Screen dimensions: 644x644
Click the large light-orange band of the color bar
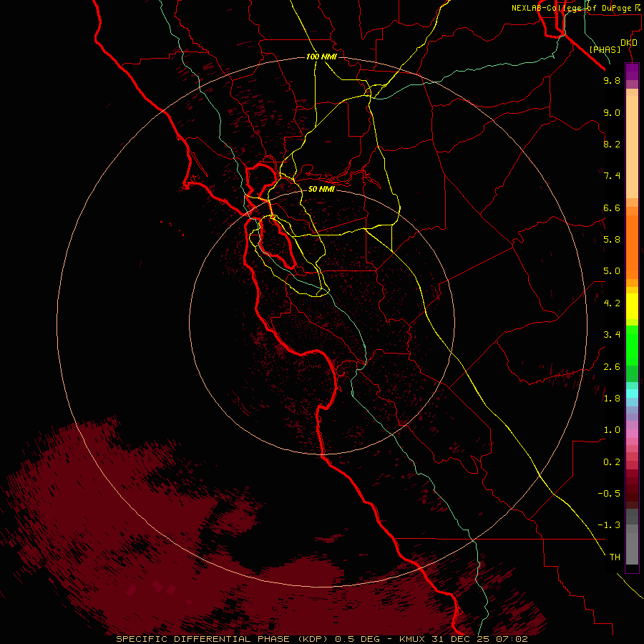[632, 147]
